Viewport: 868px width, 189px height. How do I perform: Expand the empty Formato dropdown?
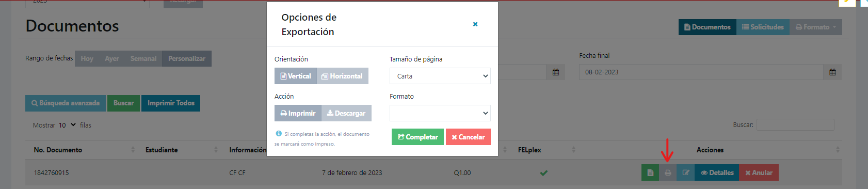point(440,113)
